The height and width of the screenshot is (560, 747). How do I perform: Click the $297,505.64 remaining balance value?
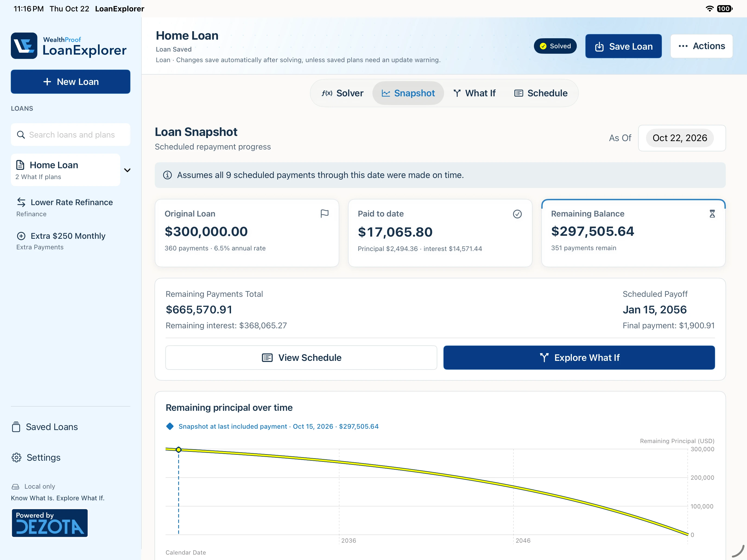(x=593, y=231)
